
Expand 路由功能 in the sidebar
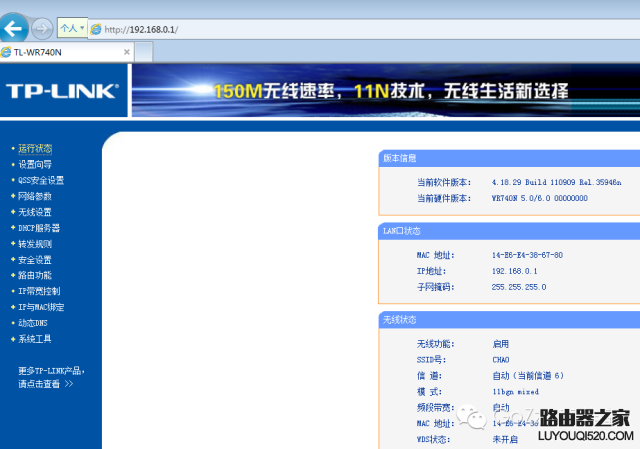pos(35,276)
